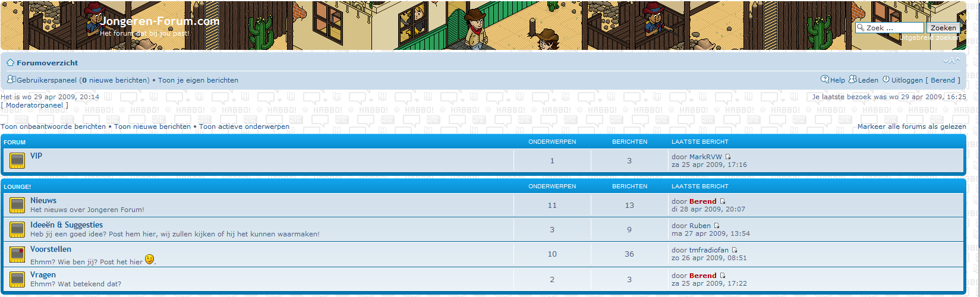Screen dimensions: 980x297
Task: Open the Forumoverzicht link
Action: [48, 62]
